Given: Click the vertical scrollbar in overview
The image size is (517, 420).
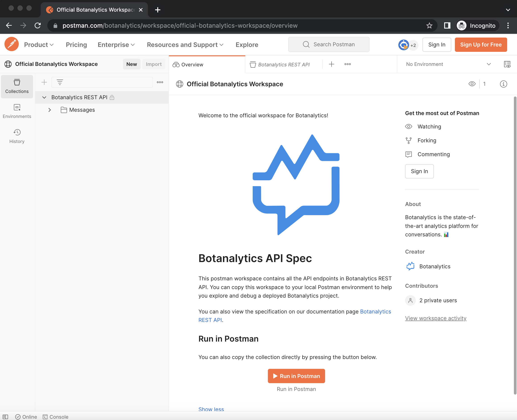Looking at the screenshot, I should 515,245.
